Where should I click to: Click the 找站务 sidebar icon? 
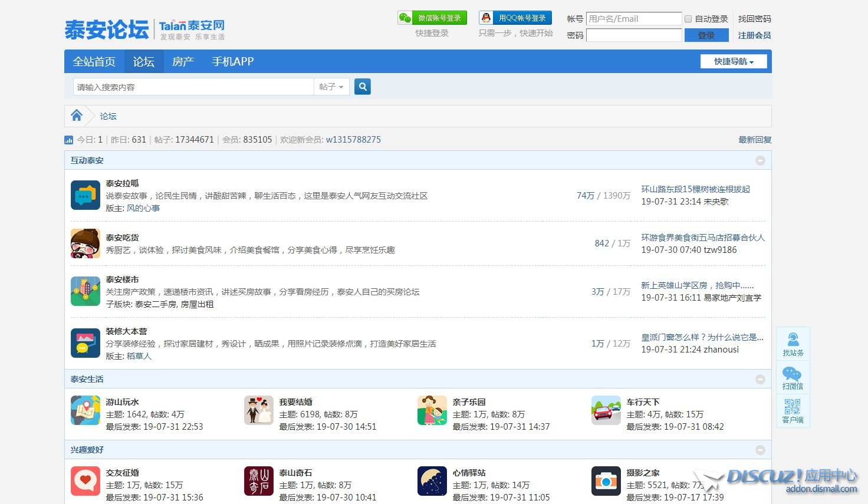[x=793, y=344]
